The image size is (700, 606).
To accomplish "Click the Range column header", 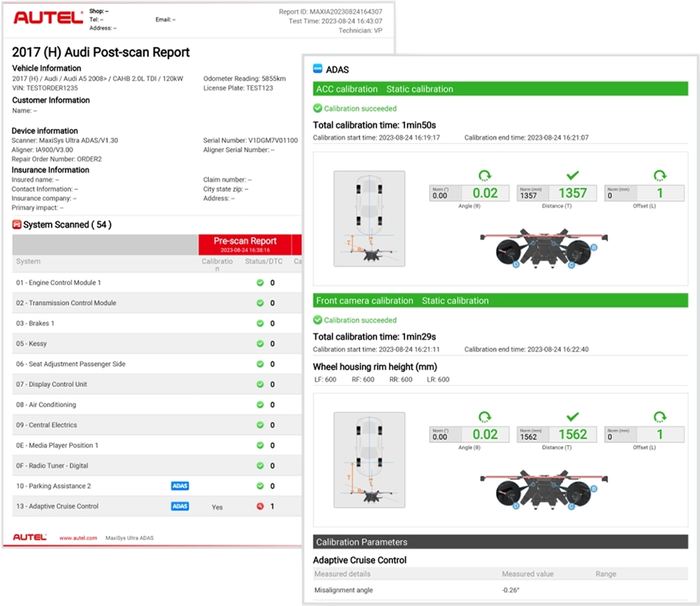I will (x=606, y=574).
